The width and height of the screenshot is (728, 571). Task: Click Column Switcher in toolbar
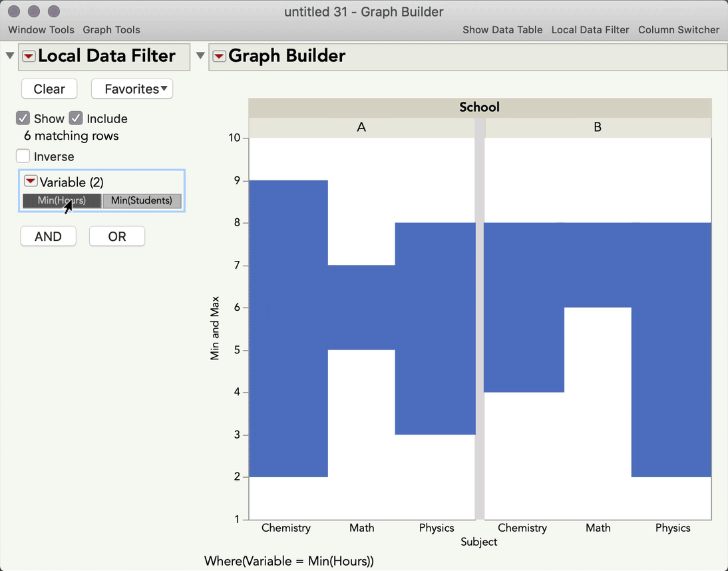click(679, 29)
